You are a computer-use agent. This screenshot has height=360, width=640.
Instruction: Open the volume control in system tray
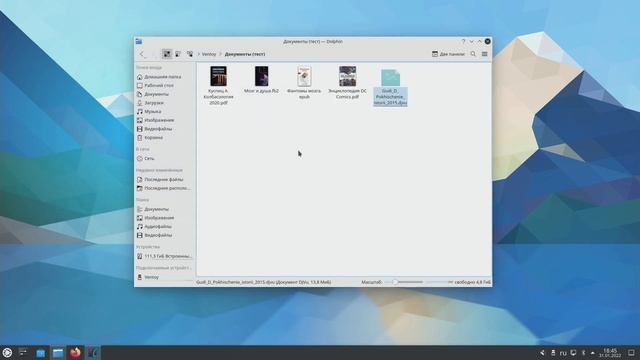pyautogui.click(x=542, y=353)
